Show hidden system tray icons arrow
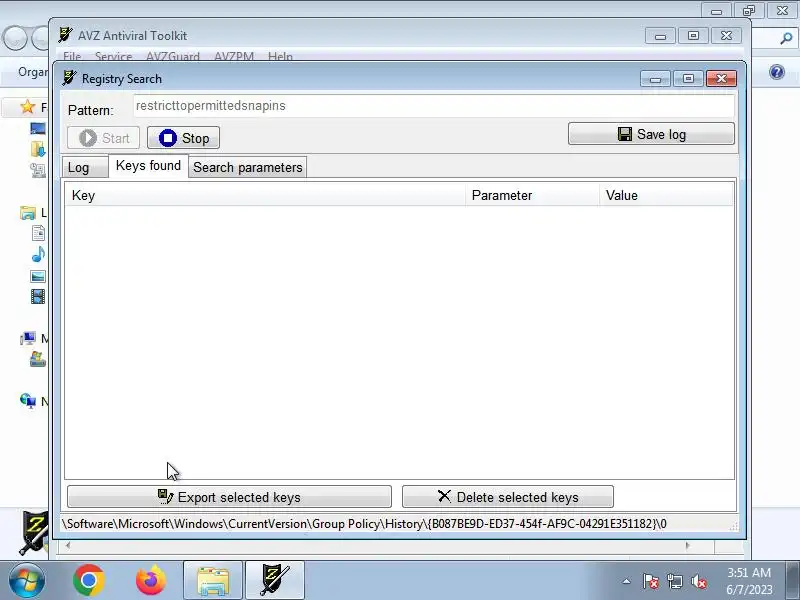The width and height of the screenshot is (800, 600). pos(627,581)
